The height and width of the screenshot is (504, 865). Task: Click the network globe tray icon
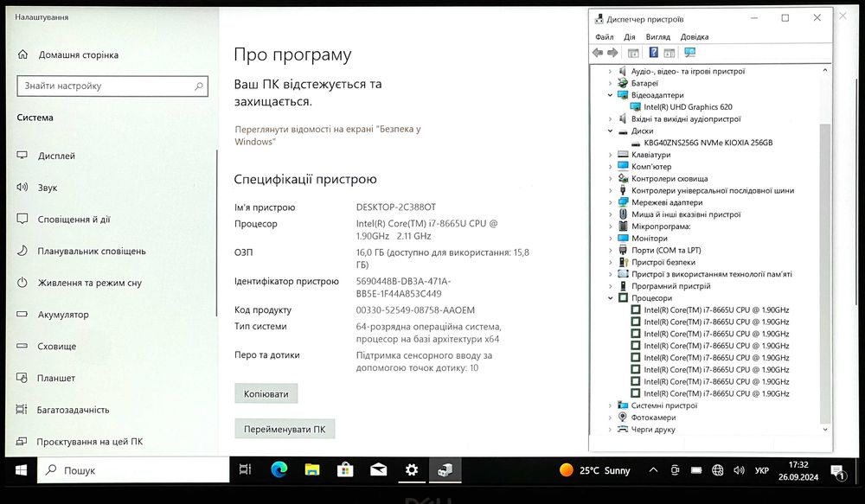tap(718, 470)
